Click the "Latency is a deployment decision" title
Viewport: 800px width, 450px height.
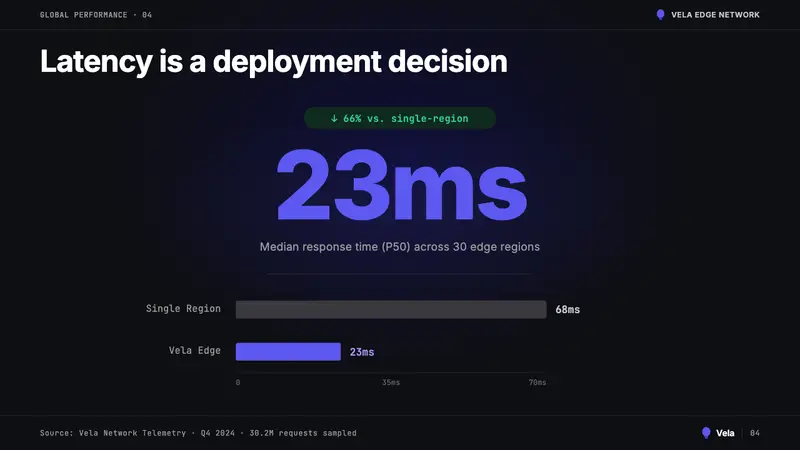point(274,62)
